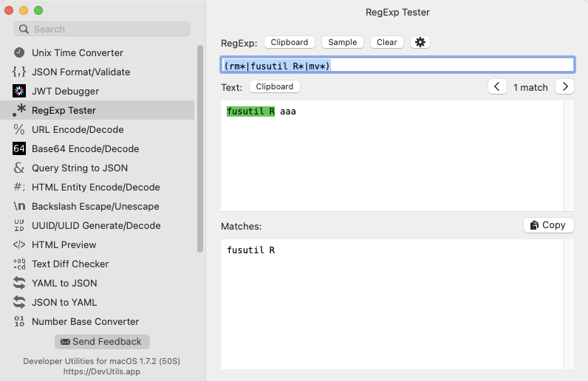Select Text Diff Checker in sidebar

point(70,264)
